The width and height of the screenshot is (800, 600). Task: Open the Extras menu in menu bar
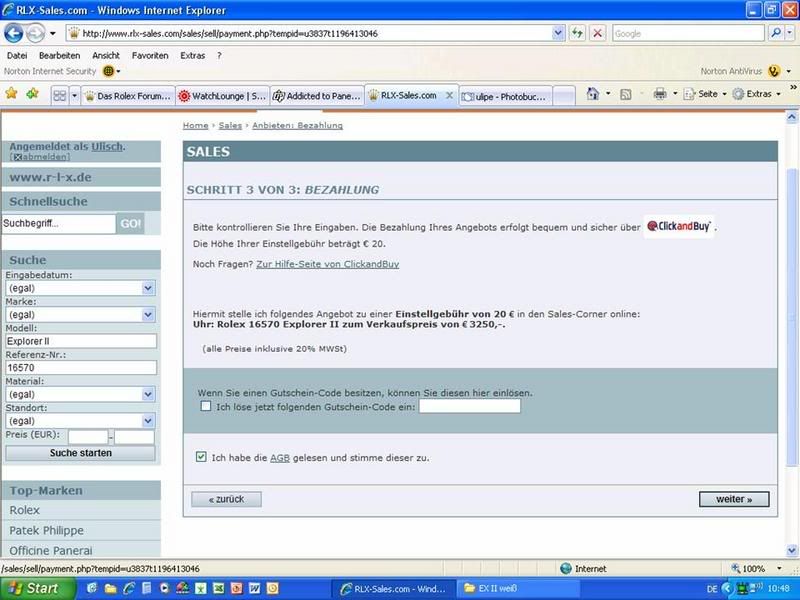[192, 56]
